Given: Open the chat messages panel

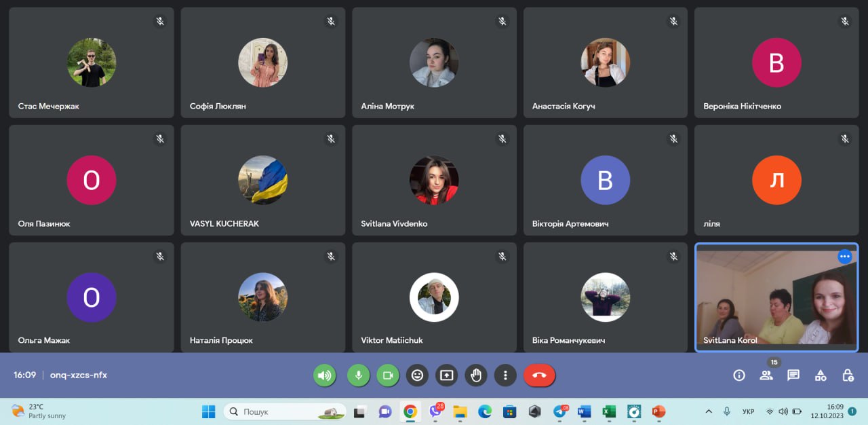Looking at the screenshot, I should pyautogui.click(x=793, y=375).
